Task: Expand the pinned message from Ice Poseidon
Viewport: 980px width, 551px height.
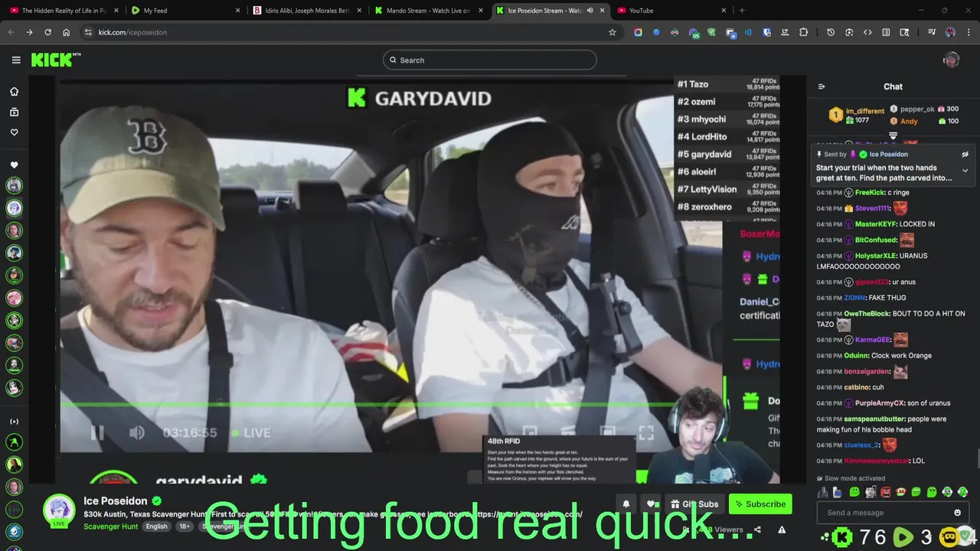Action: click(965, 171)
